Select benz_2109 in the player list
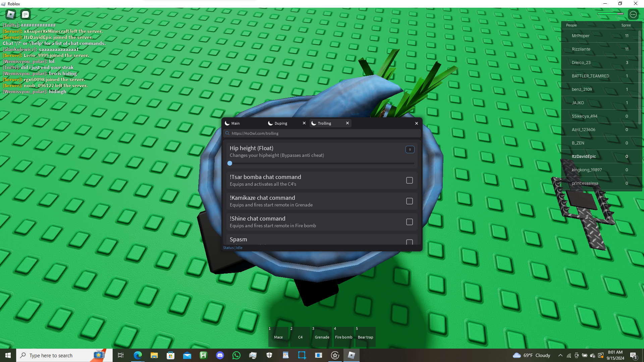 pos(600,89)
